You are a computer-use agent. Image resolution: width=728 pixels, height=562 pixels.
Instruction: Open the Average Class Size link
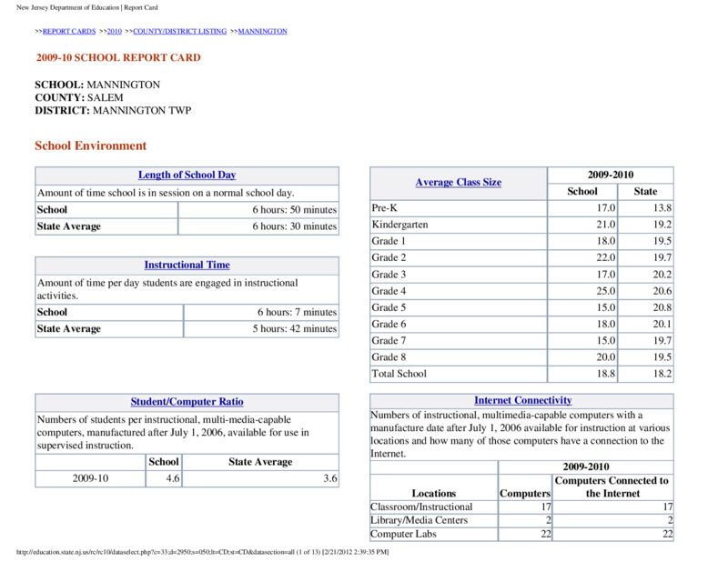459,183
